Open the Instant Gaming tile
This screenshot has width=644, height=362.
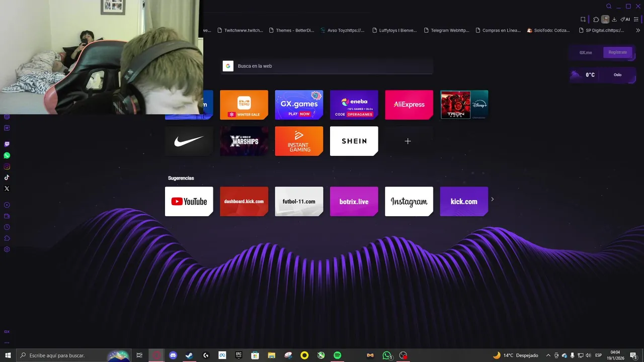tap(299, 141)
